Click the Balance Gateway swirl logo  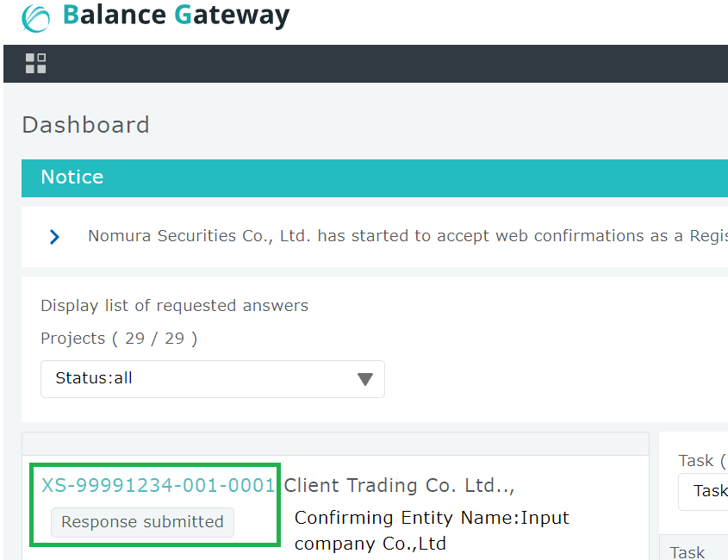click(36, 18)
